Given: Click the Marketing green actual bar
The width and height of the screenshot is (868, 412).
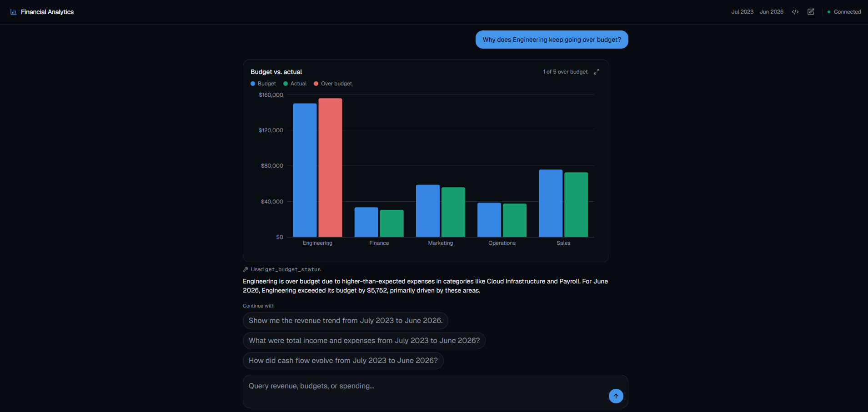Looking at the screenshot, I should pos(453,212).
